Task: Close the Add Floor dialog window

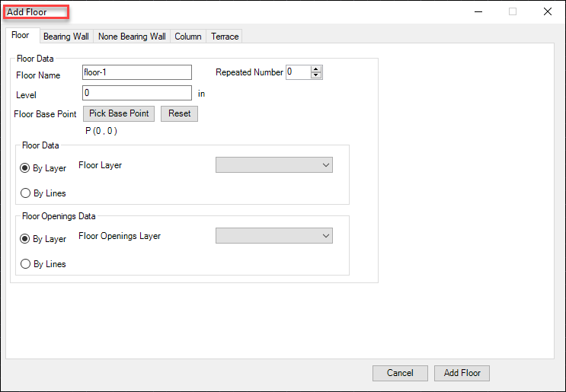Action: tap(547, 11)
